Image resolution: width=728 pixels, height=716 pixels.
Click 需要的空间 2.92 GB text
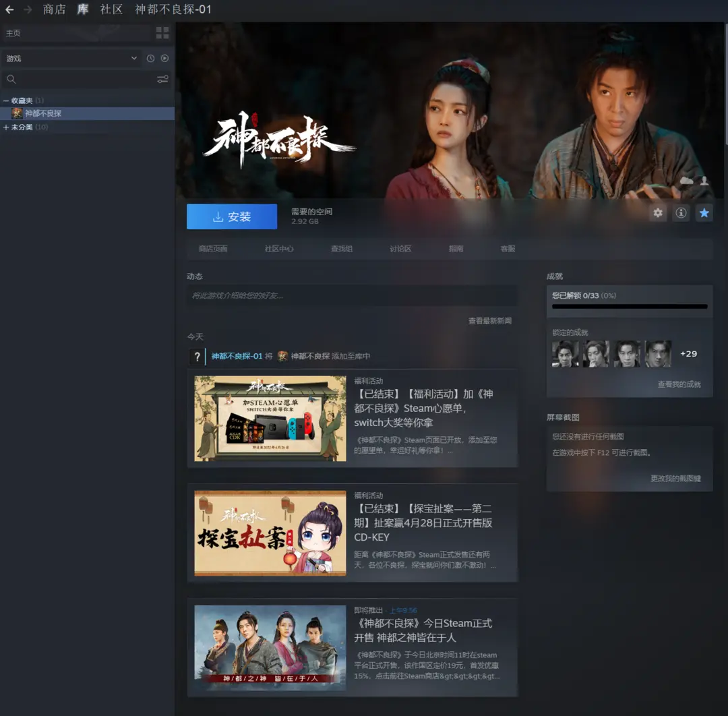pos(311,216)
